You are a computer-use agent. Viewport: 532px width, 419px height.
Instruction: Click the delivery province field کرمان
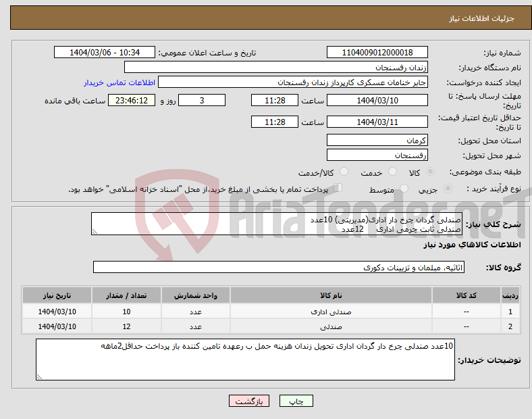pyautogui.click(x=377, y=141)
